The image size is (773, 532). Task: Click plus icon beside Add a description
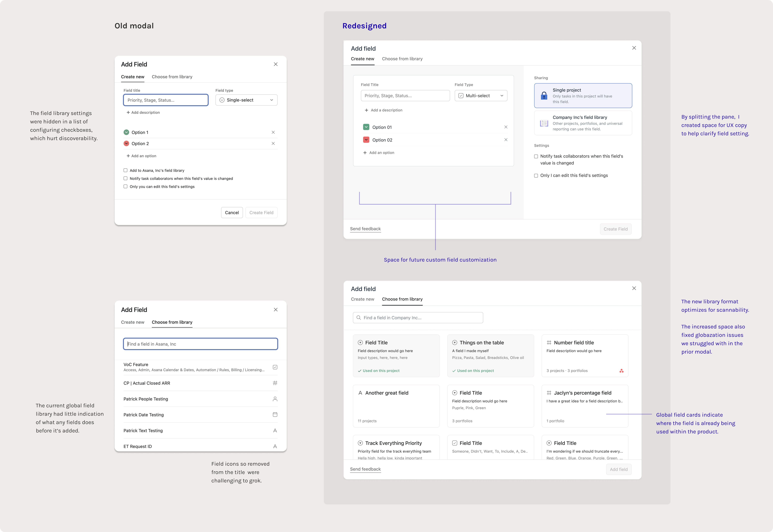(366, 110)
